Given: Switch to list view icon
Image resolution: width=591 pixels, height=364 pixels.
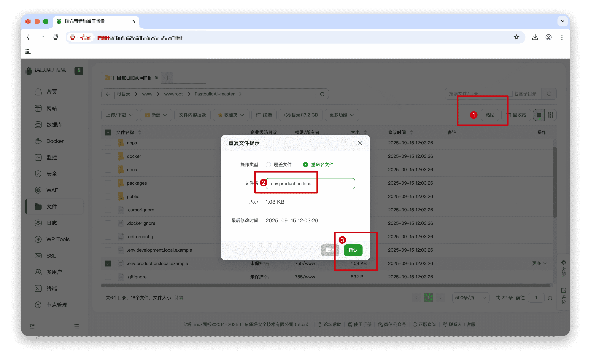Looking at the screenshot, I should [x=539, y=115].
